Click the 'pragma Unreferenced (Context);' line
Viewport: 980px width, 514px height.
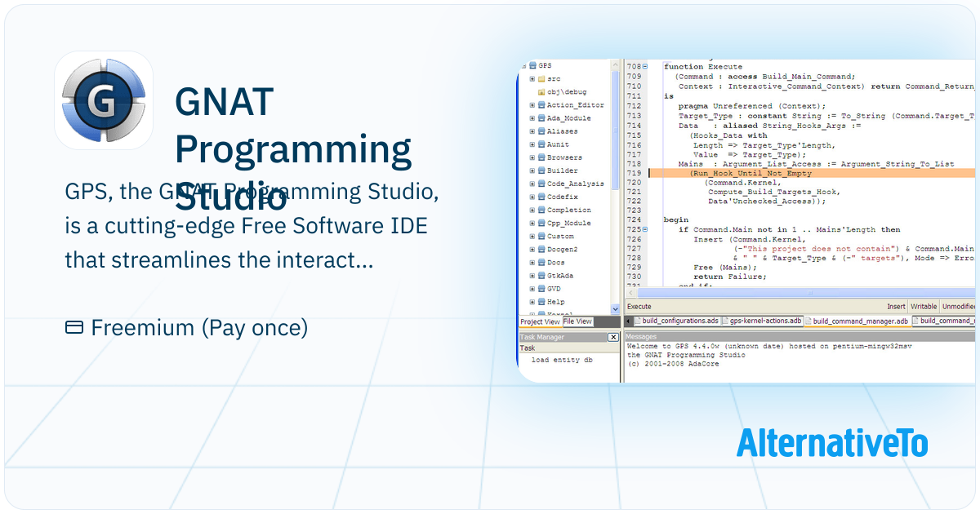point(752,106)
